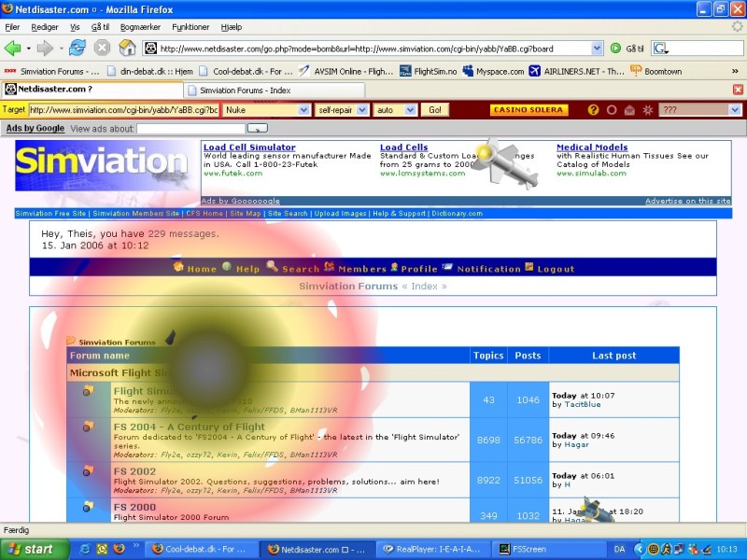Image resolution: width=747 pixels, height=560 pixels.
Task: Expand the self-repair dropdown
Action: [342, 110]
